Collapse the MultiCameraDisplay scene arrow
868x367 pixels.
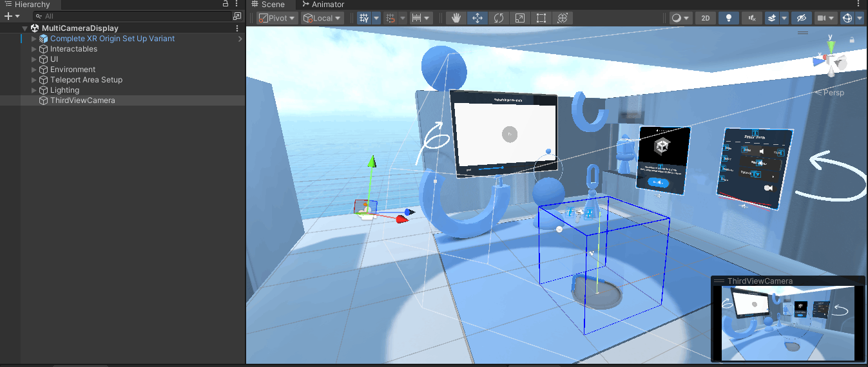click(24, 28)
